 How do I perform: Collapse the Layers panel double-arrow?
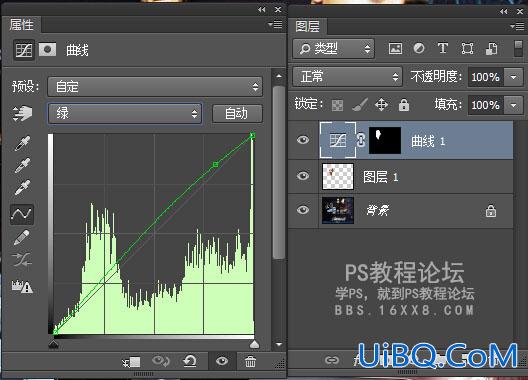[503, 11]
